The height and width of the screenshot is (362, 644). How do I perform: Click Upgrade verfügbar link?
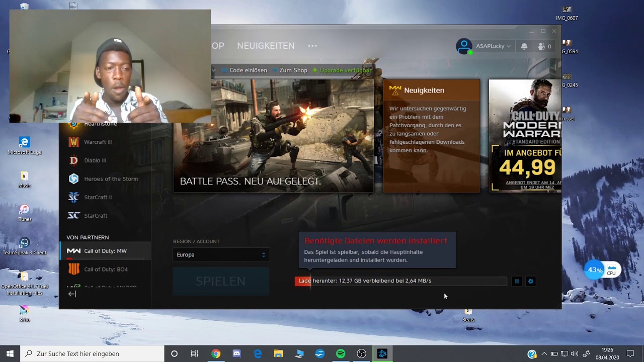pos(342,70)
